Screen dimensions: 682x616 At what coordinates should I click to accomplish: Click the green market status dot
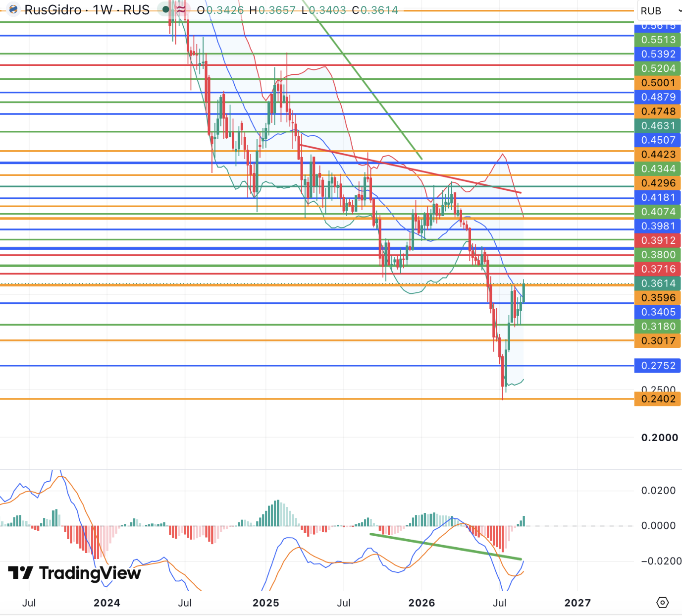pyautogui.click(x=166, y=9)
